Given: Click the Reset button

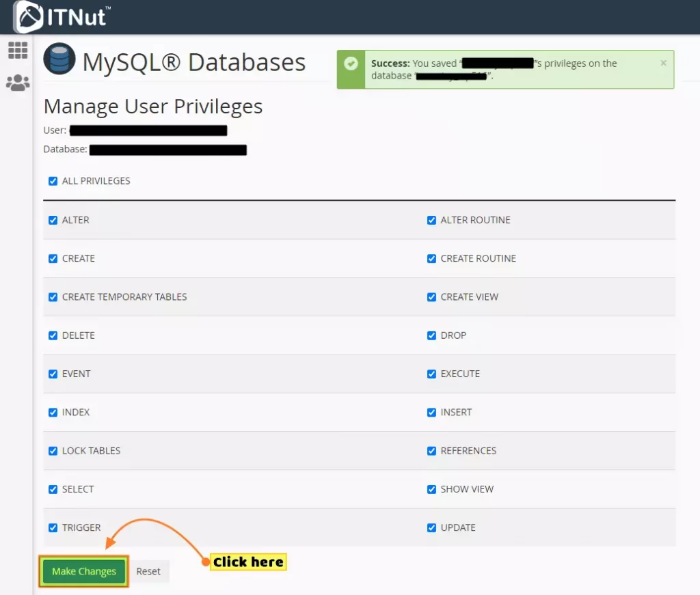Looking at the screenshot, I should coord(148,571).
